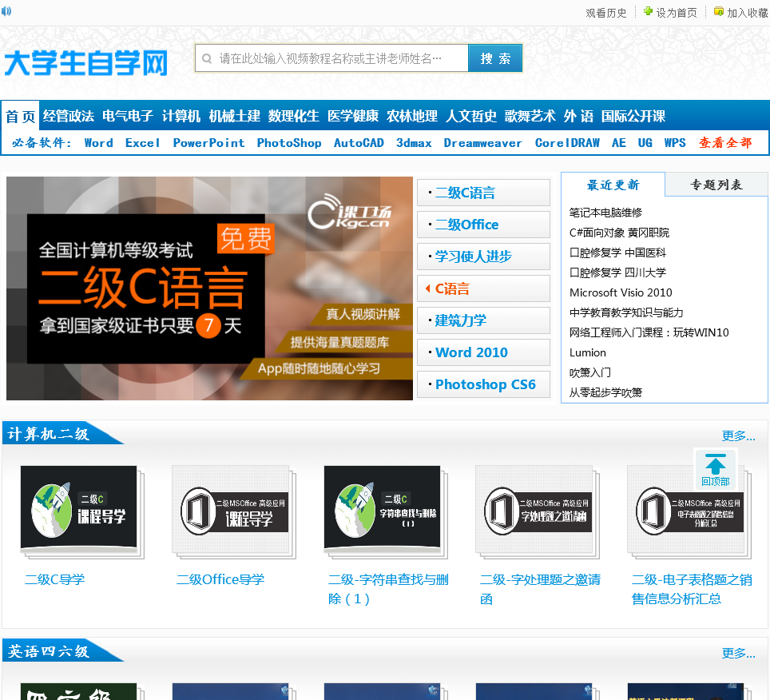Open 网络工程师入门课程：玩转WIN10 entry
The height and width of the screenshot is (700, 770).
coord(649,332)
